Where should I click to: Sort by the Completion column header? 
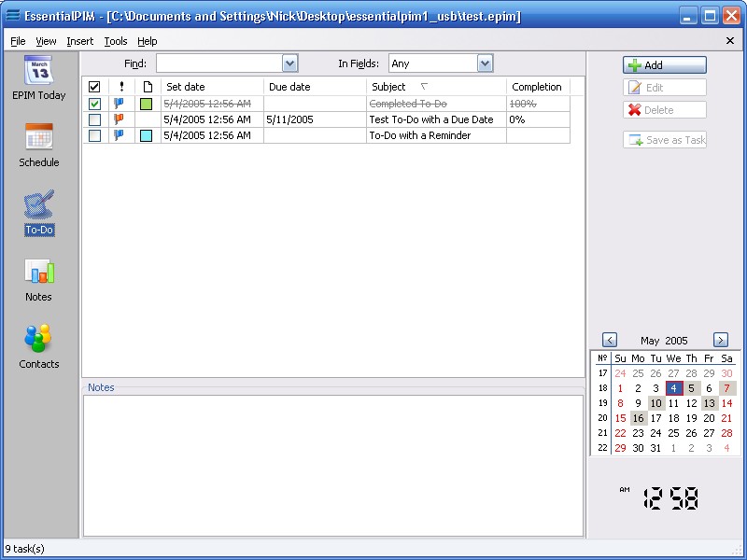[539, 87]
